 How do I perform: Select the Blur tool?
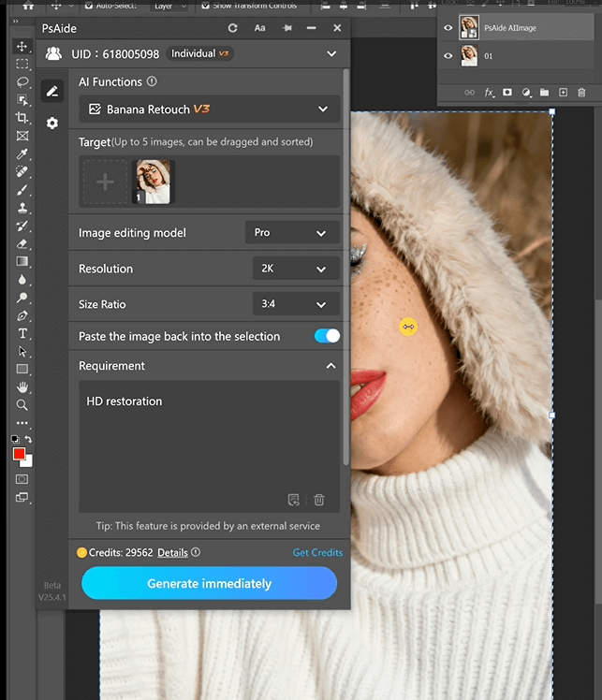coord(22,280)
